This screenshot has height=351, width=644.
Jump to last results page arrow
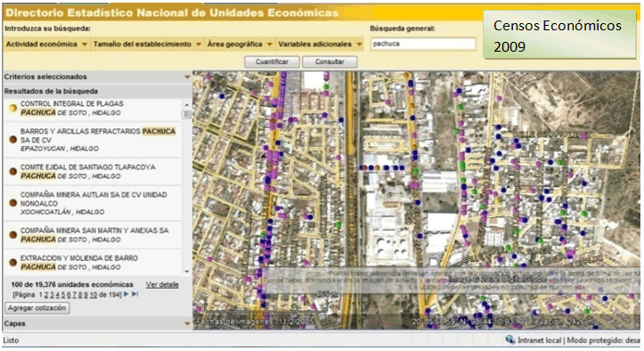point(135,294)
